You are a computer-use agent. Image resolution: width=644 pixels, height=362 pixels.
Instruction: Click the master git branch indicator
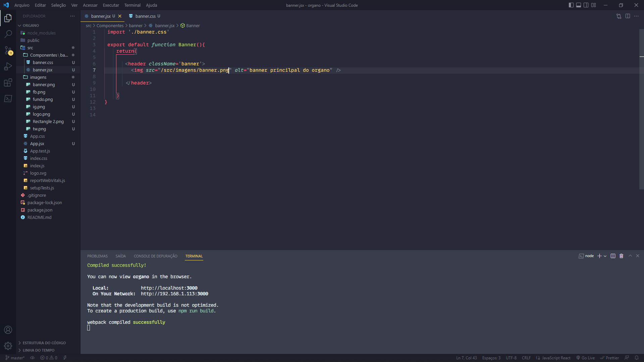point(15,358)
